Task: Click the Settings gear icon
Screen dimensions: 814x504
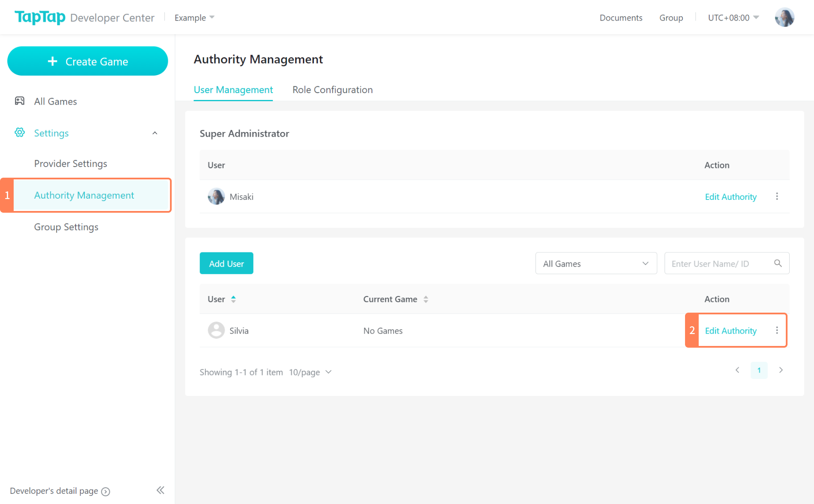Action: (x=20, y=133)
